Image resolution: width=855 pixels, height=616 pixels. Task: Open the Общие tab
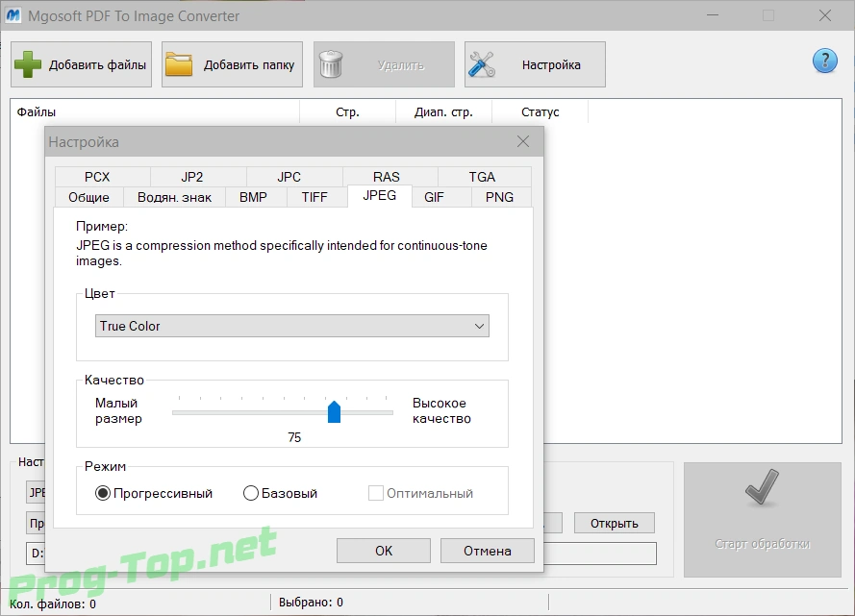point(88,197)
